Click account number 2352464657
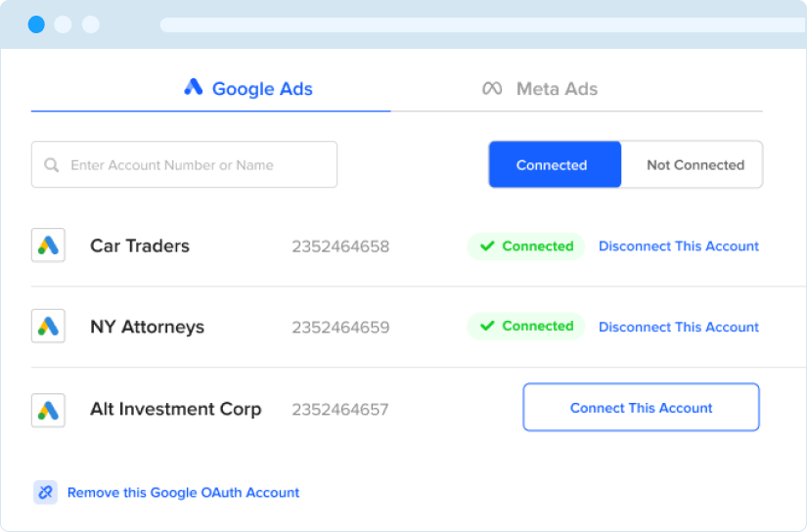Screen dimensions: 807x532 point(340,410)
